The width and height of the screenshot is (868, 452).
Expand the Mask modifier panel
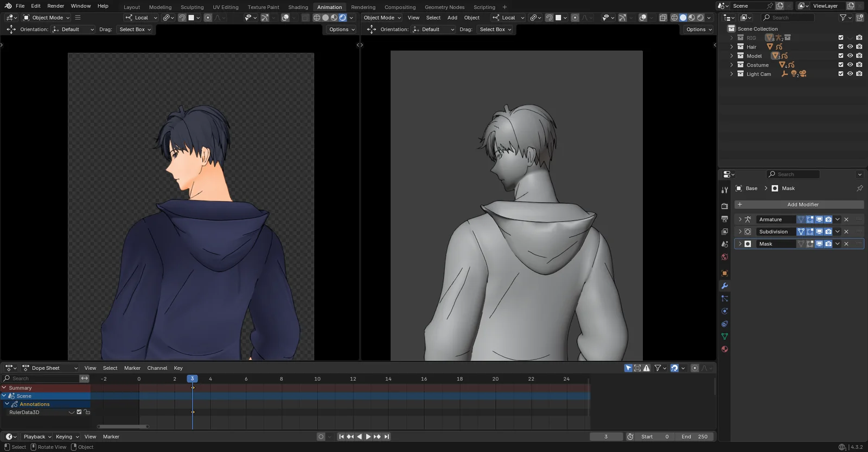coord(740,244)
